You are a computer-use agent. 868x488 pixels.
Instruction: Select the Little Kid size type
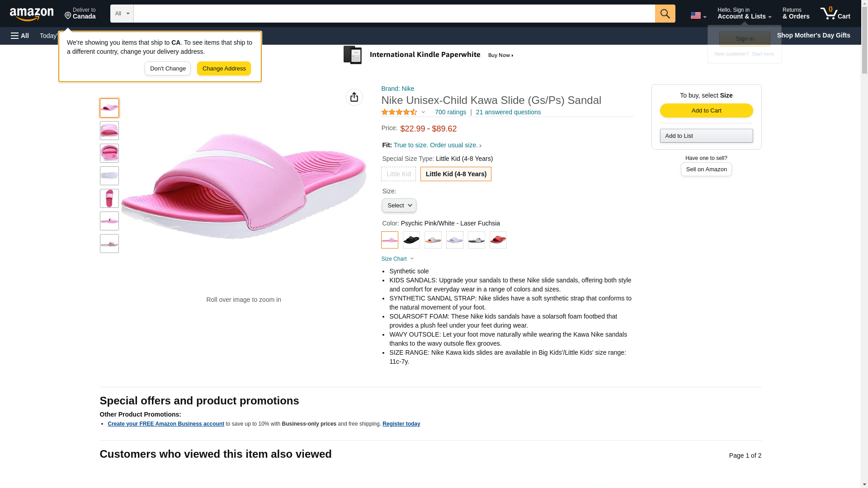coord(398,174)
